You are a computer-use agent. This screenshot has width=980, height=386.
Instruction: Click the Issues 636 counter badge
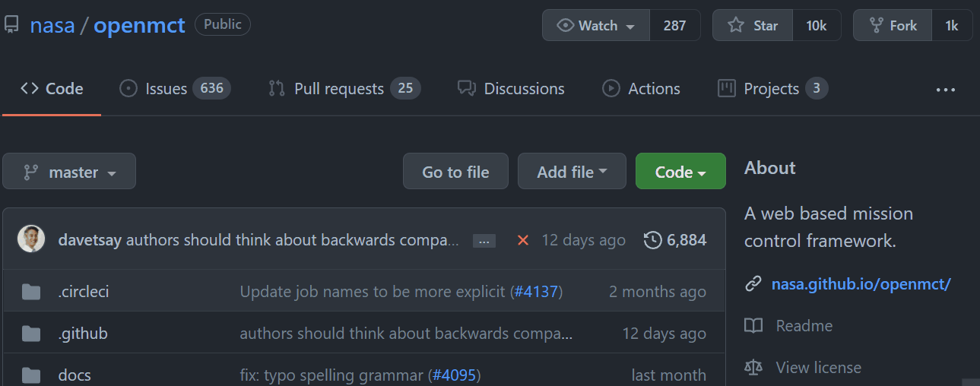(x=211, y=88)
